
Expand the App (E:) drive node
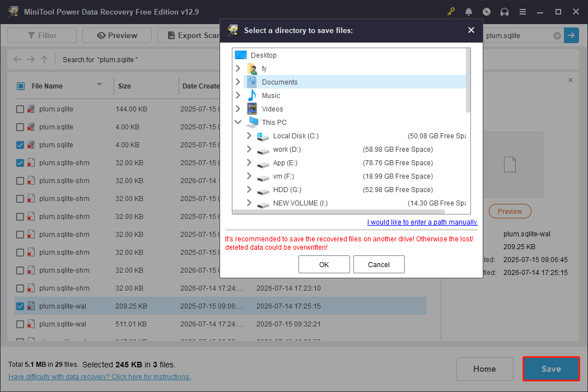[249, 163]
